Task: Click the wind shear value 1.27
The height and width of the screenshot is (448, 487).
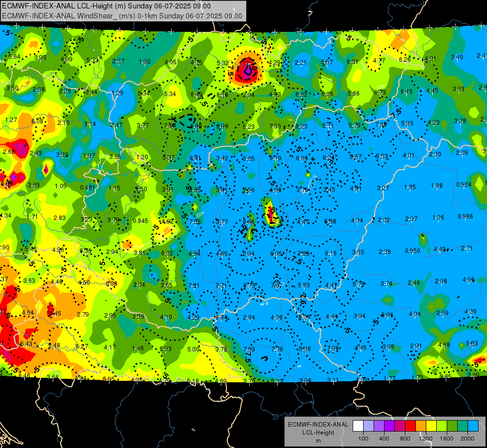Action: [x=11, y=119]
